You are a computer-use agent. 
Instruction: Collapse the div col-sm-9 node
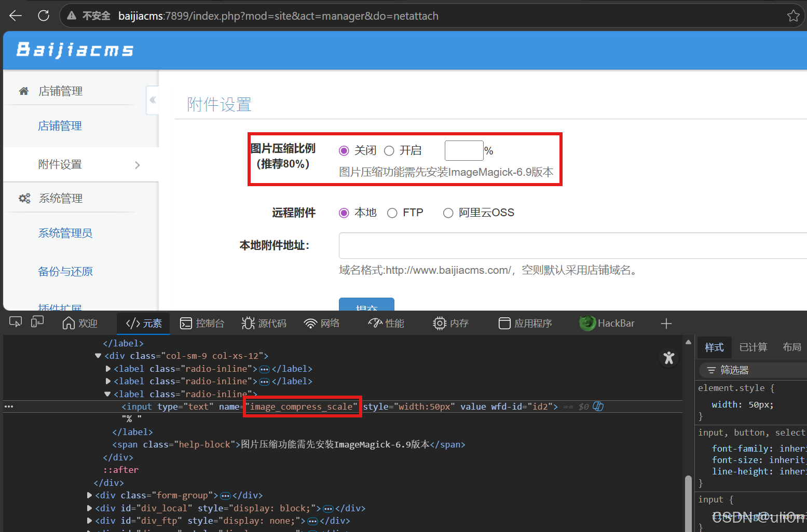(x=98, y=356)
